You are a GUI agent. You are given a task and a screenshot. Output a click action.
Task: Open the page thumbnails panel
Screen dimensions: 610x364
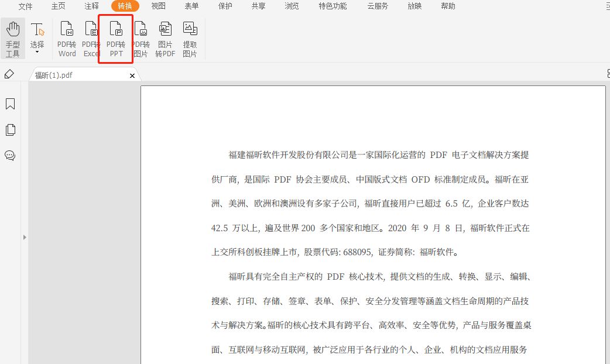click(10, 129)
